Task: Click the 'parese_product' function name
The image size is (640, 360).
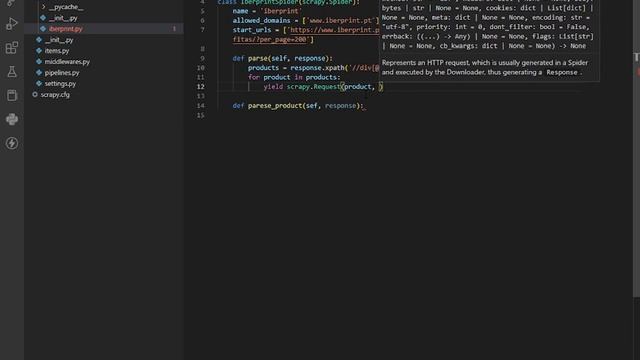Action: click(275, 106)
